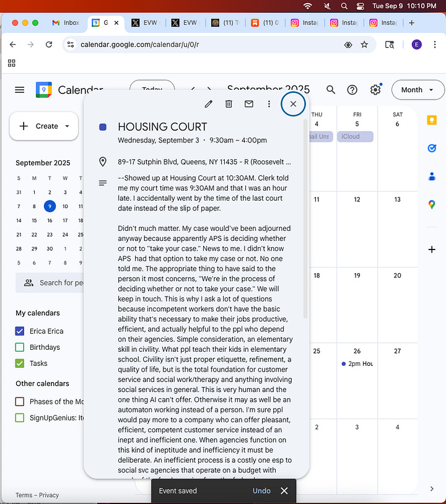This screenshot has width=446, height=504.
Task: Switch to Gmail Inbox tab
Action: [x=66, y=23]
